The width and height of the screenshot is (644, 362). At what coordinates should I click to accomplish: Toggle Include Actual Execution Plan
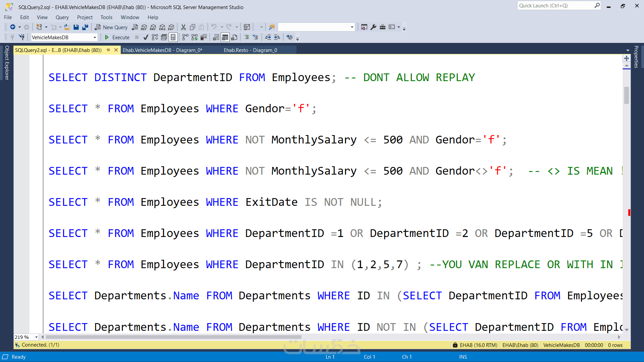coord(185,37)
